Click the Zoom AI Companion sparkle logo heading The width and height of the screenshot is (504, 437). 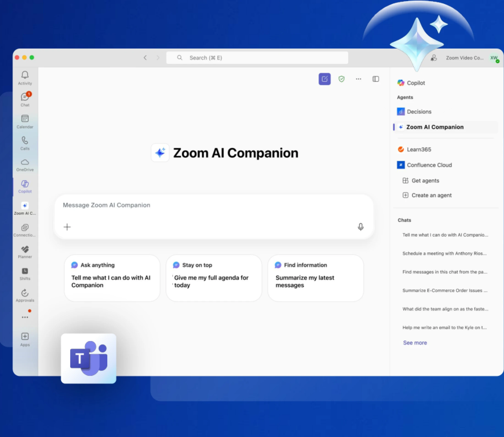[225, 153]
